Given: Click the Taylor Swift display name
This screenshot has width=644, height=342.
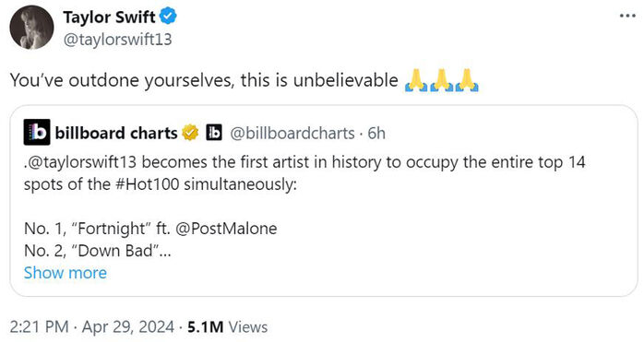Looking at the screenshot, I should (x=109, y=18).
